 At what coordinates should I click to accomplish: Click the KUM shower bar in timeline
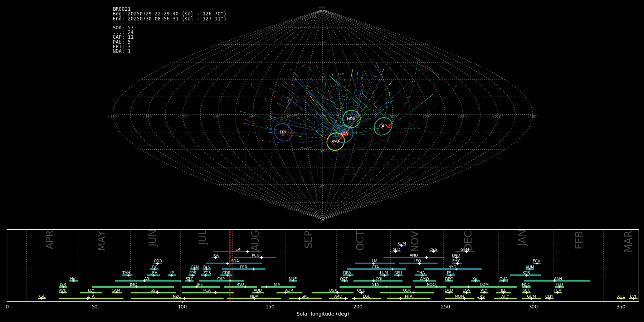click(402, 246)
